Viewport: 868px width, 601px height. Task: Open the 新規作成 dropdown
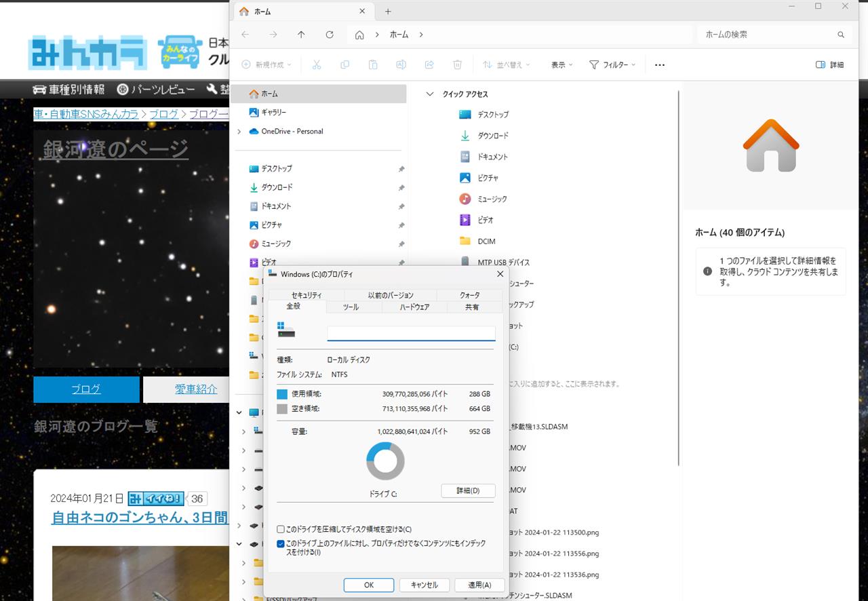pos(266,64)
